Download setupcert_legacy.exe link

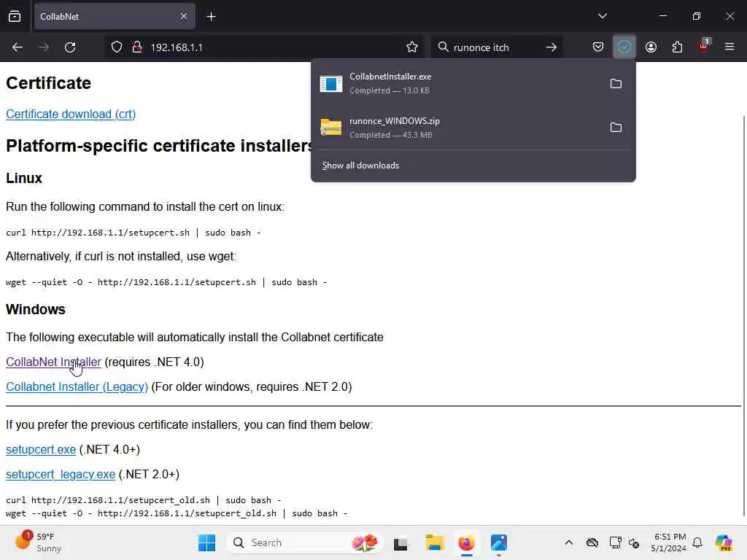[x=61, y=474]
